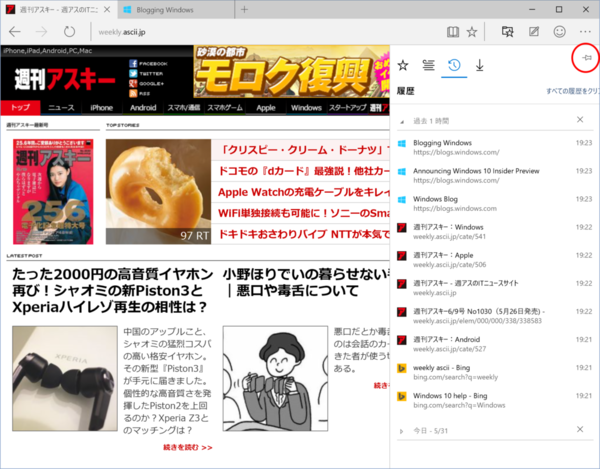The height and width of the screenshot is (469, 600).
Task: Open クリスピー・クリーム・ドーナツ headline
Action: 301,150
